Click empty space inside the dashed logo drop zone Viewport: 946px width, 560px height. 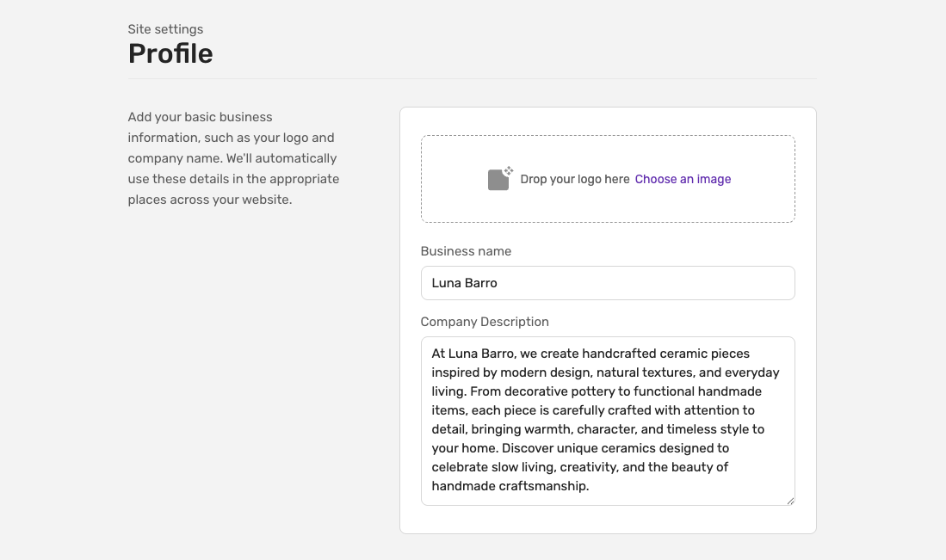pos(608,151)
